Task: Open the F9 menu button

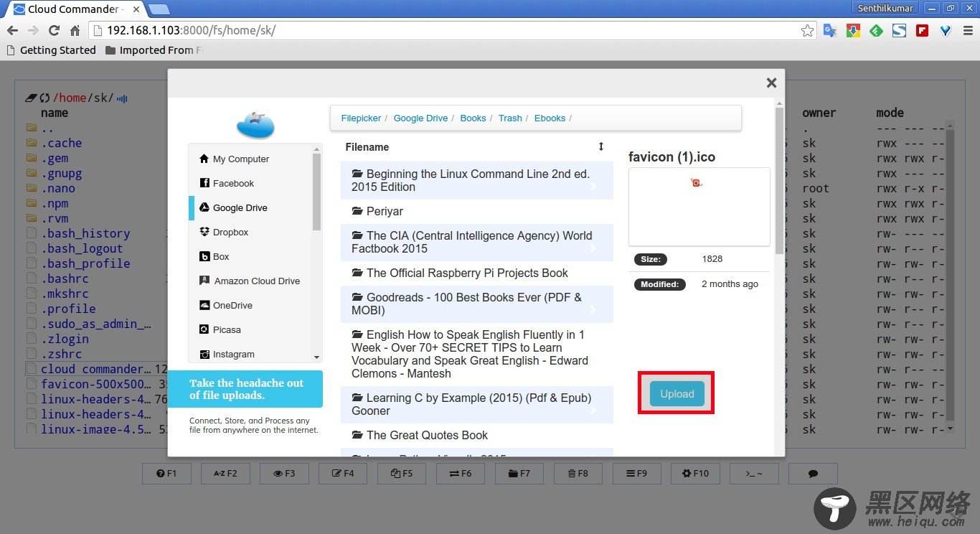Action: point(637,474)
